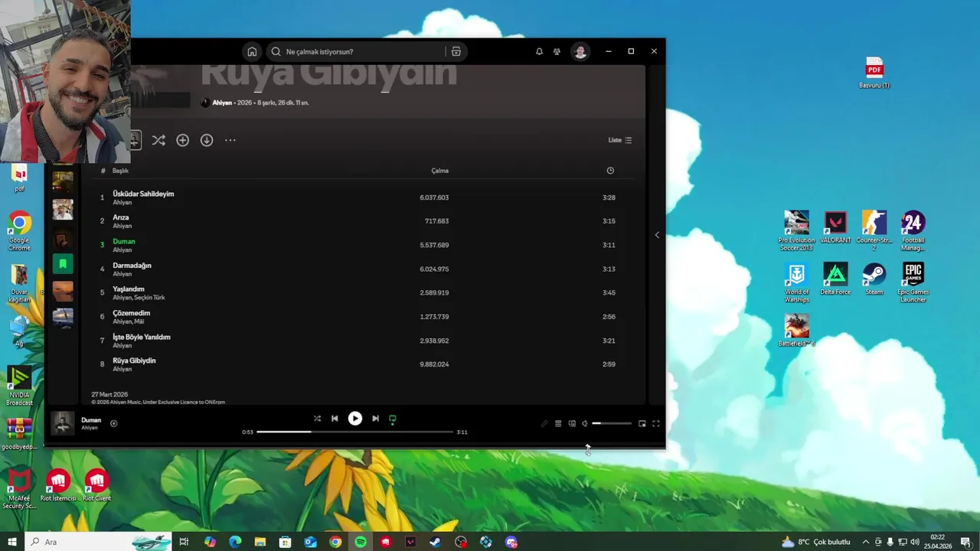Sort tracks by Başlık column
The image size is (980, 551).
120,171
